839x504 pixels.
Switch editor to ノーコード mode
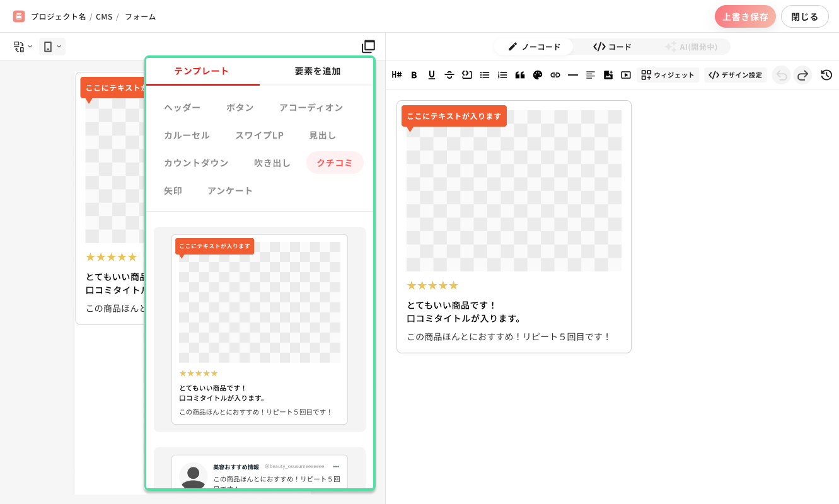(534, 47)
